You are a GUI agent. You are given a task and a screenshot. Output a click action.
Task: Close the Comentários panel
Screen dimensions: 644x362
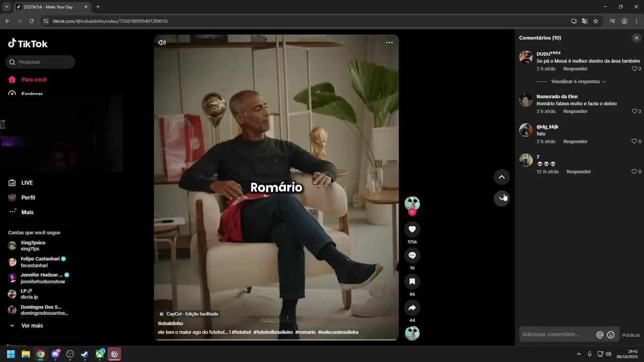pos(636,38)
